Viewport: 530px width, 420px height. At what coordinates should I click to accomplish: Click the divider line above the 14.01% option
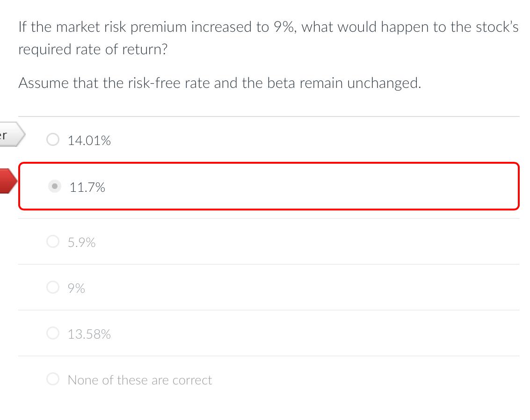click(269, 115)
